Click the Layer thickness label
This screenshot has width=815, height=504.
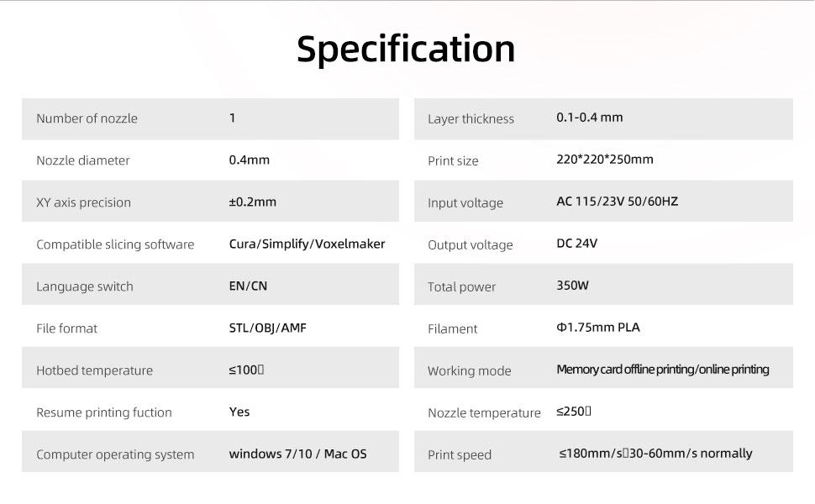pos(471,119)
